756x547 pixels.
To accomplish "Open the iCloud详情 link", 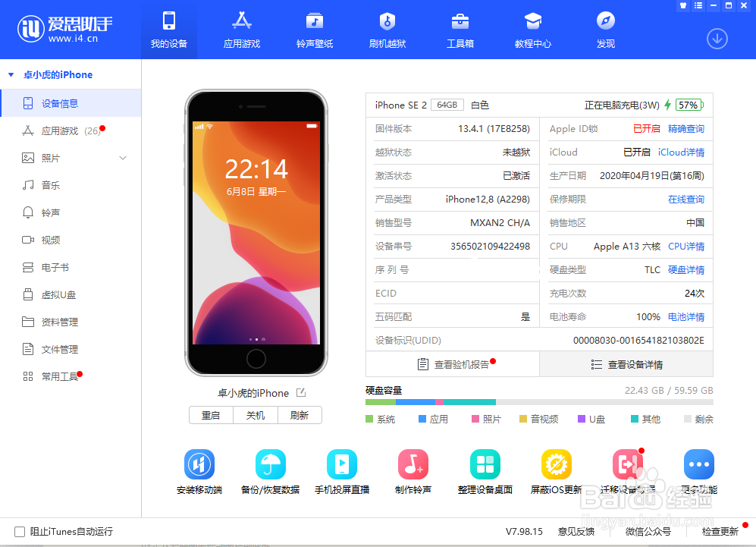I will pyautogui.click(x=681, y=152).
